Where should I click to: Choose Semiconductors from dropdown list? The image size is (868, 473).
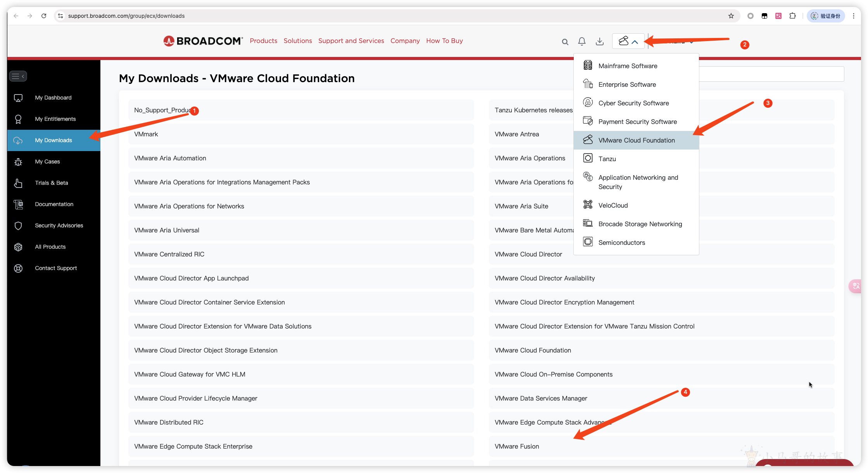point(636,243)
